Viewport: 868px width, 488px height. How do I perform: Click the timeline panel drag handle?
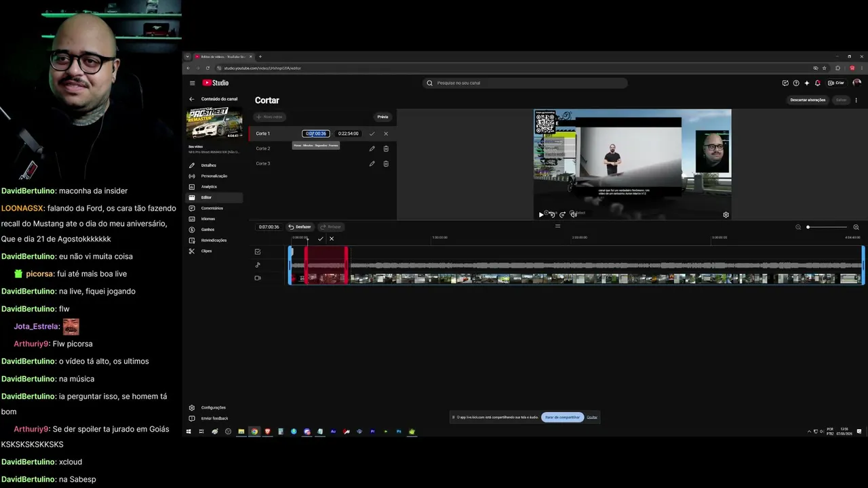[x=557, y=226]
